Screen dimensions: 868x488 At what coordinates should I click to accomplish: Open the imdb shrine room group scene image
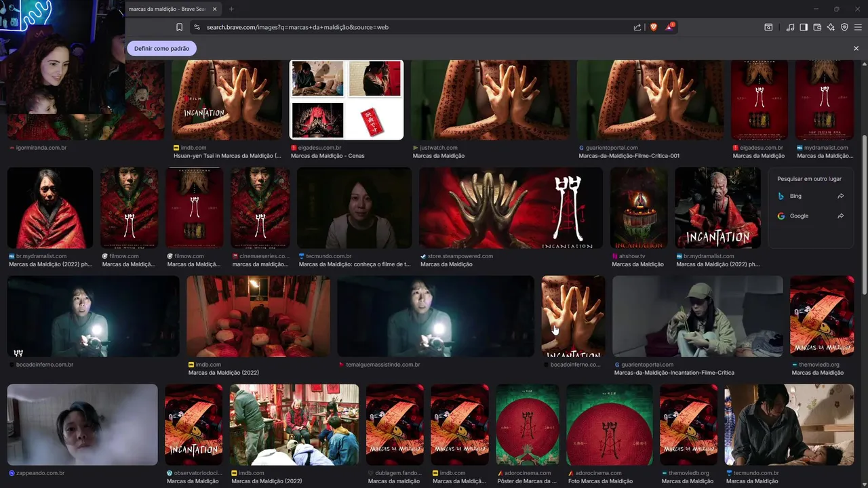pyautogui.click(x=294, y=425)
